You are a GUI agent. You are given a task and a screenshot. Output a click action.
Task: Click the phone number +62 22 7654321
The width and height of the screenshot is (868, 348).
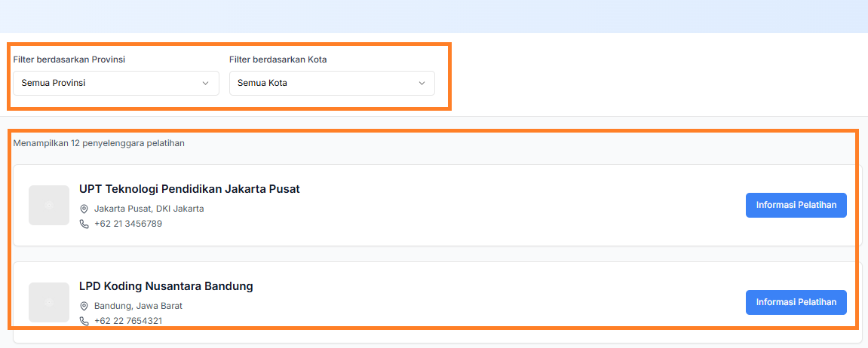(128, 321)
